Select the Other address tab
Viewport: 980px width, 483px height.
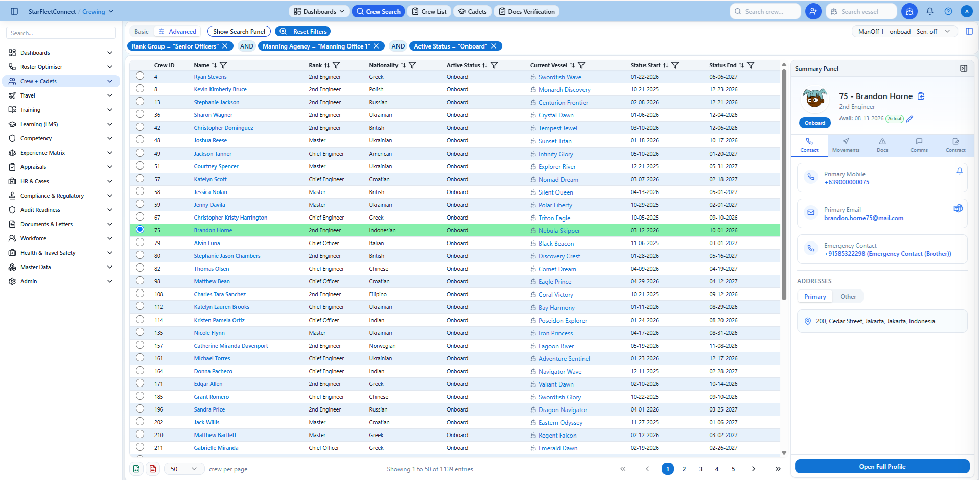point(848,296)
